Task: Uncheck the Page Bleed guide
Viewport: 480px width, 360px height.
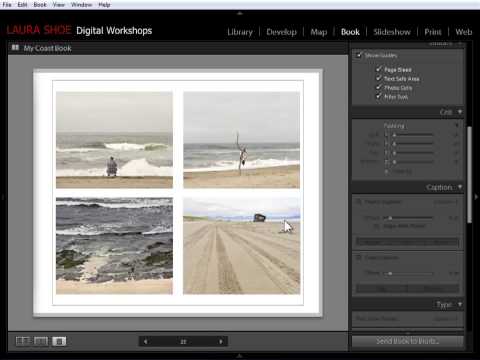Action: tap(379, 69)
